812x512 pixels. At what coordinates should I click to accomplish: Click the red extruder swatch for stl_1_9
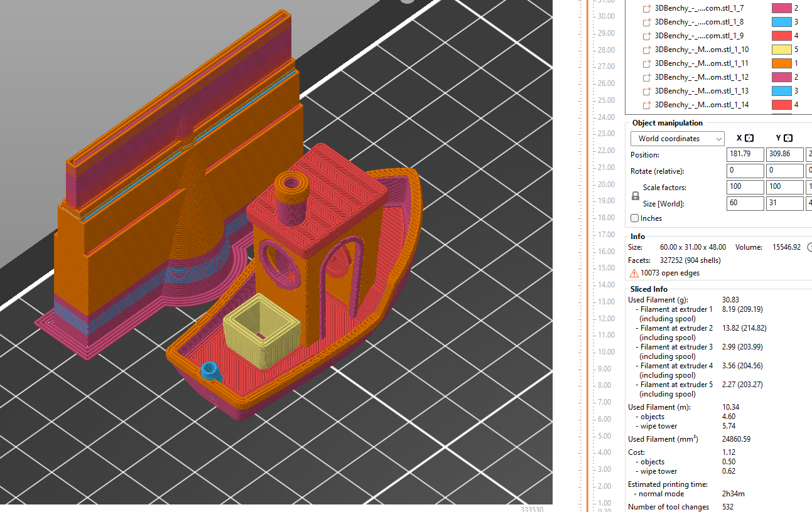[782, 36]
